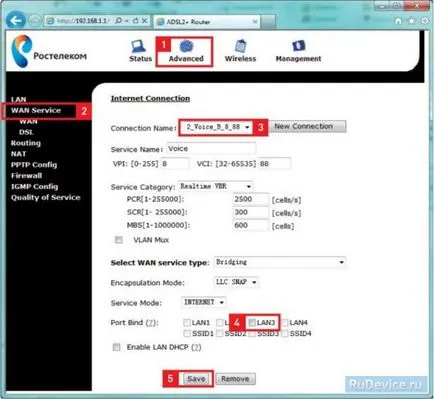This screenshot has width=434, height=399.
Task: Check the SSID4 port bind box
Action: [x=285, y=333]
